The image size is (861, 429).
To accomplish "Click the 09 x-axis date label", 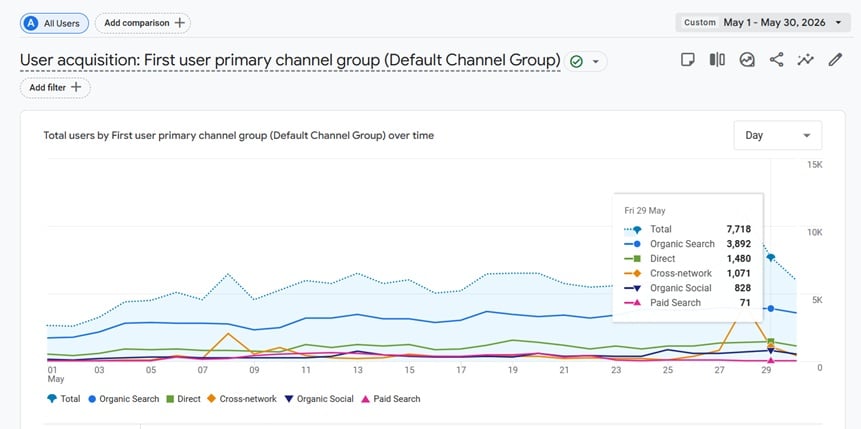I will point(254,370).
